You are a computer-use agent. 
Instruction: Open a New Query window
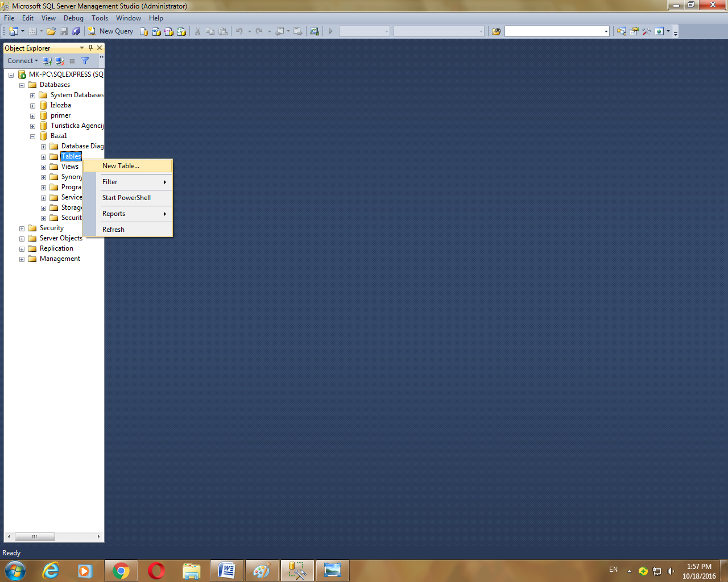[111, 31]
